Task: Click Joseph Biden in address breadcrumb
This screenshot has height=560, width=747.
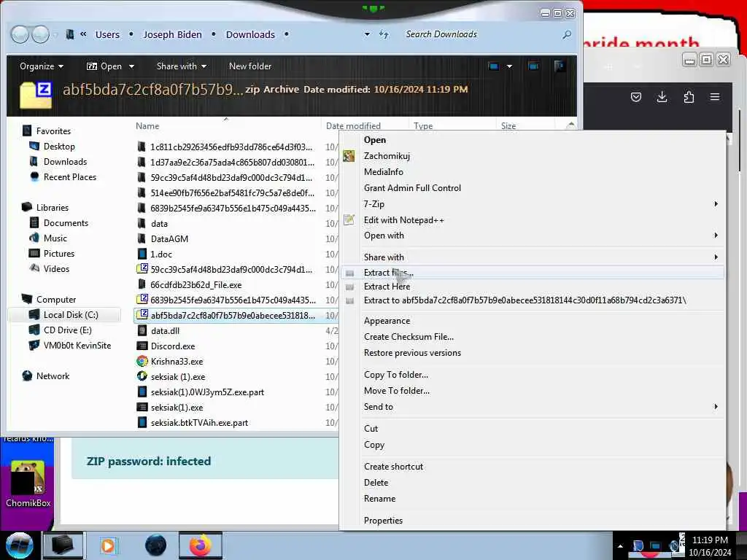Action: [x=172, y=34]
